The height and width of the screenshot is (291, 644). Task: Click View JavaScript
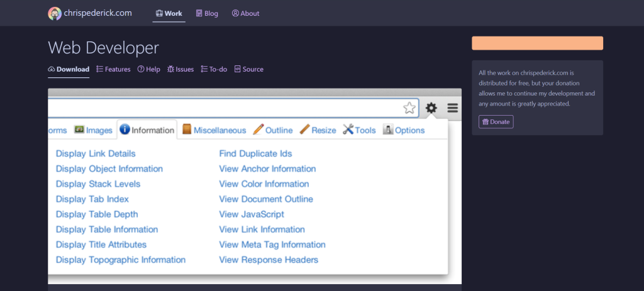[252, 215]
